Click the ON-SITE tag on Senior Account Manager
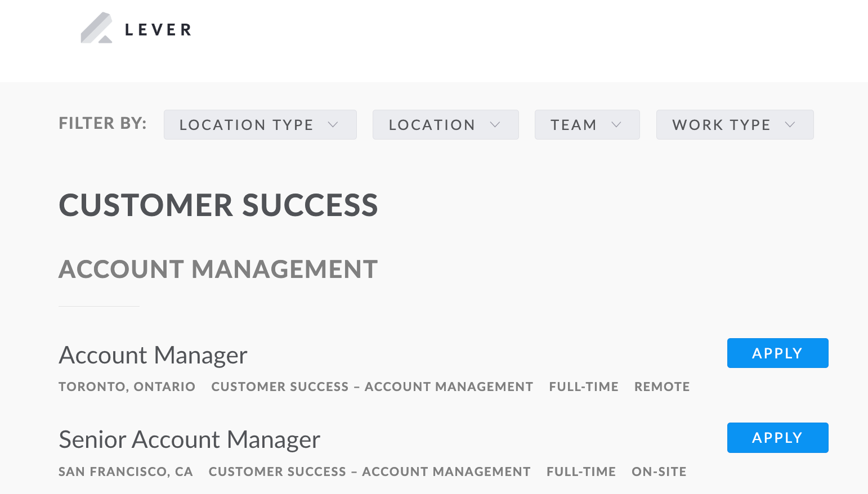Screen dimensions: 868x494 pyautogui.click(x=659, y=471)
